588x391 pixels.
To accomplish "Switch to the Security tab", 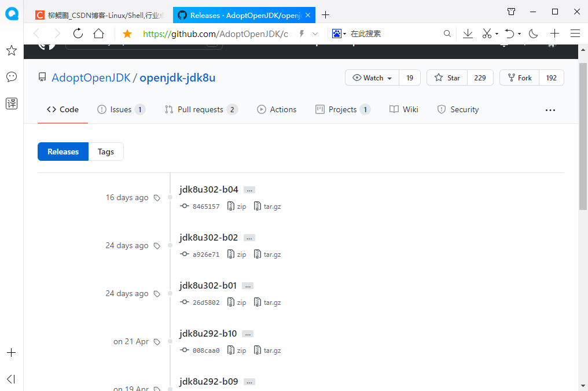I will pos(458,109).
